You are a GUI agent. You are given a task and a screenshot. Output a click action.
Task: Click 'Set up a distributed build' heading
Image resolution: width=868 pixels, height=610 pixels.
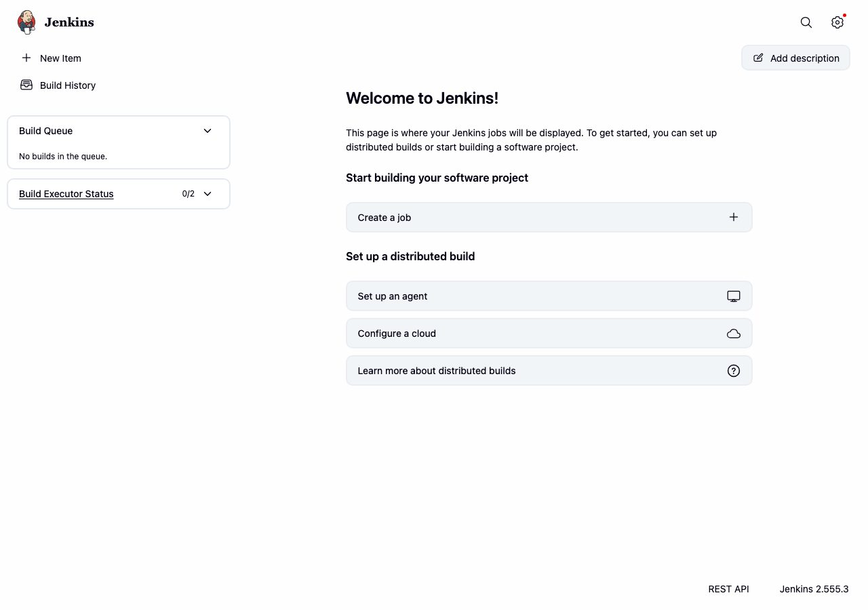410,256
